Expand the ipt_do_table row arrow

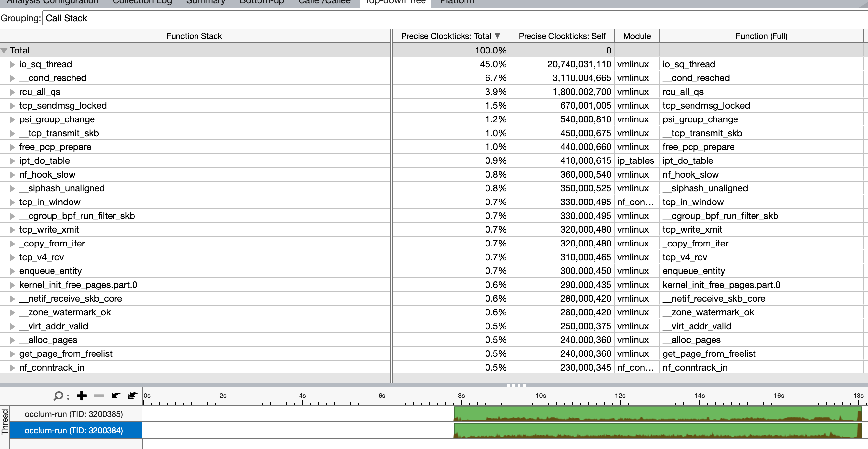pos(12,161)
